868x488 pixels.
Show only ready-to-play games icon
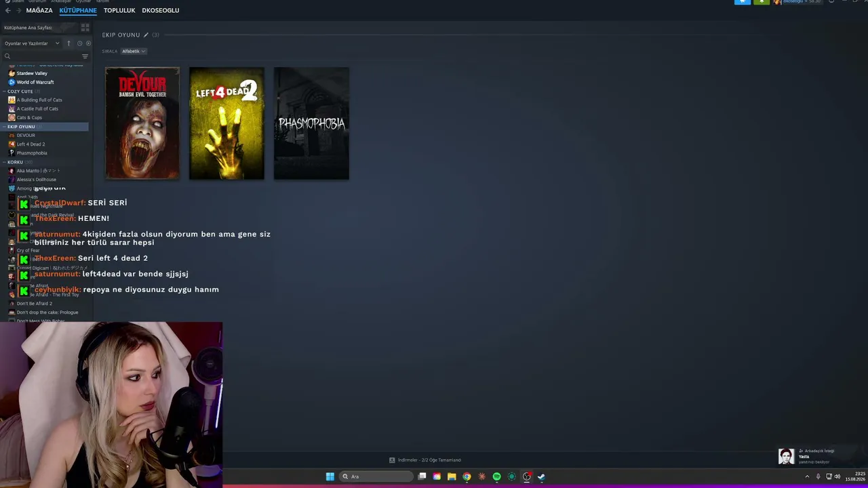88,43
